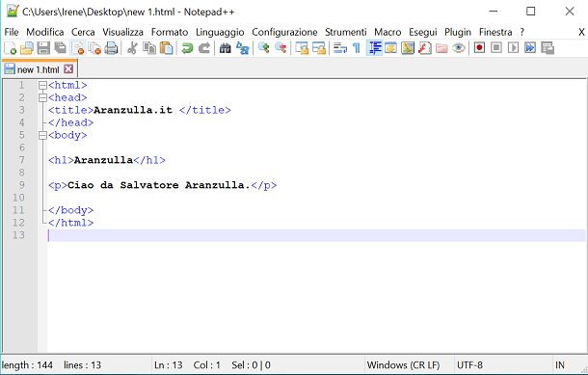
Task: Open the Linguaggio menu
Action: [220, 32]
